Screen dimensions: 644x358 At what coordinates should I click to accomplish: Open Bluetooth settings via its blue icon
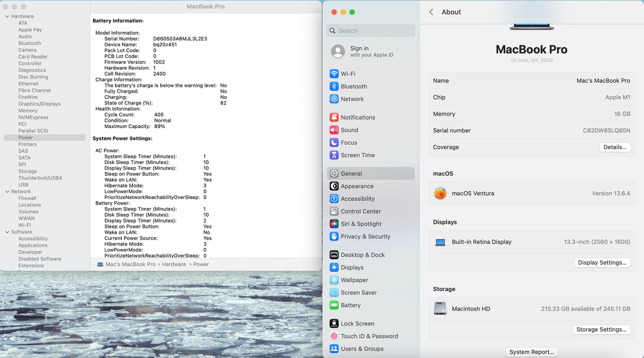pyautogui.click(x=334, y=86)
